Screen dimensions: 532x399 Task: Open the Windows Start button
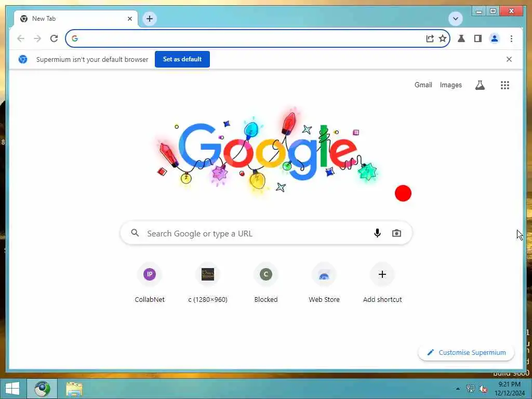[12, 389]
